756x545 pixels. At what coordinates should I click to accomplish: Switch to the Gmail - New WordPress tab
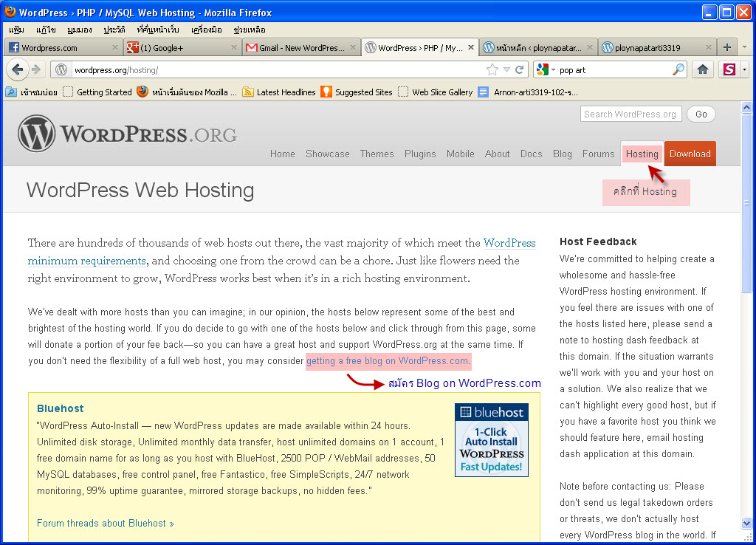point(301,47)
